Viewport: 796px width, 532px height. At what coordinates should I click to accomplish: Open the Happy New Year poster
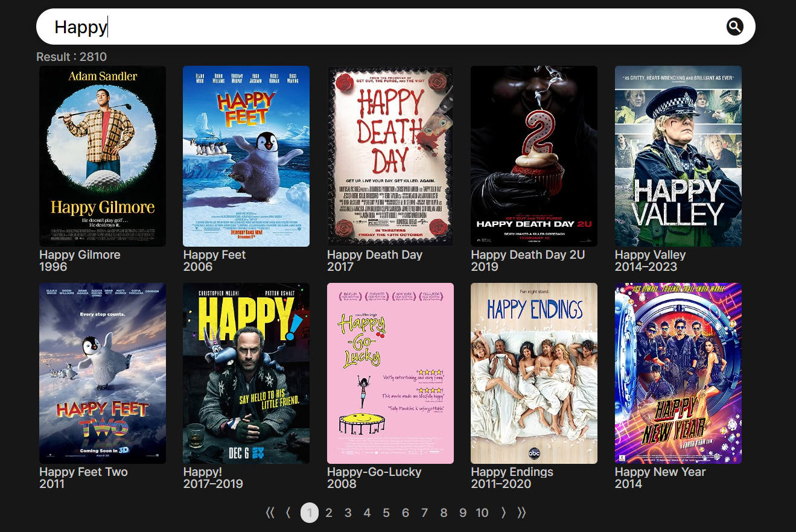(x=678, y=373)
